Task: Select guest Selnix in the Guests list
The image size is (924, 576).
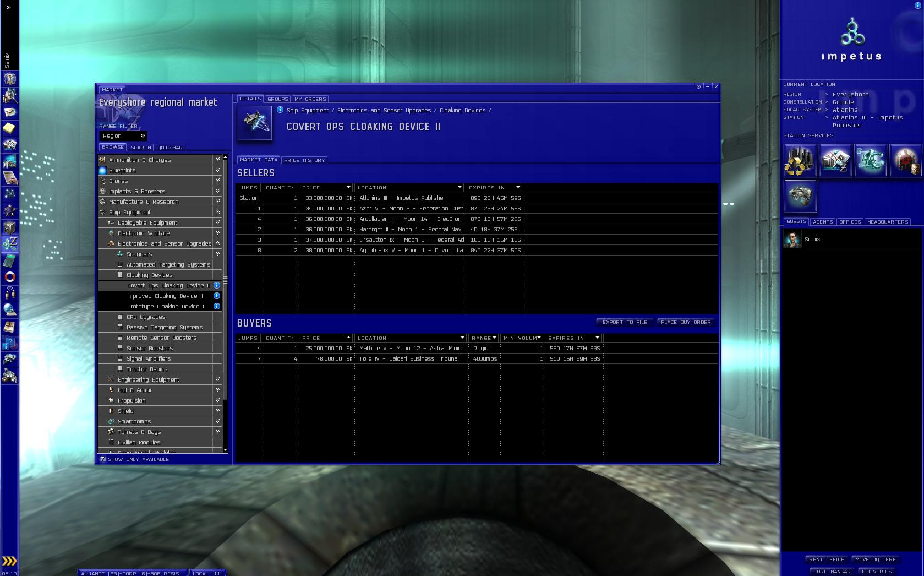Action: click(x=851, y=240)
